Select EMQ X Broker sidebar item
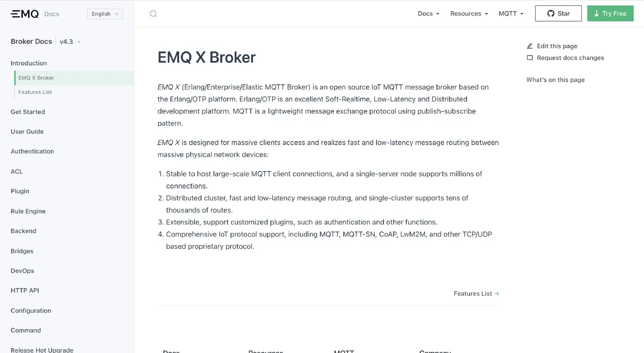 click(36, 78)
